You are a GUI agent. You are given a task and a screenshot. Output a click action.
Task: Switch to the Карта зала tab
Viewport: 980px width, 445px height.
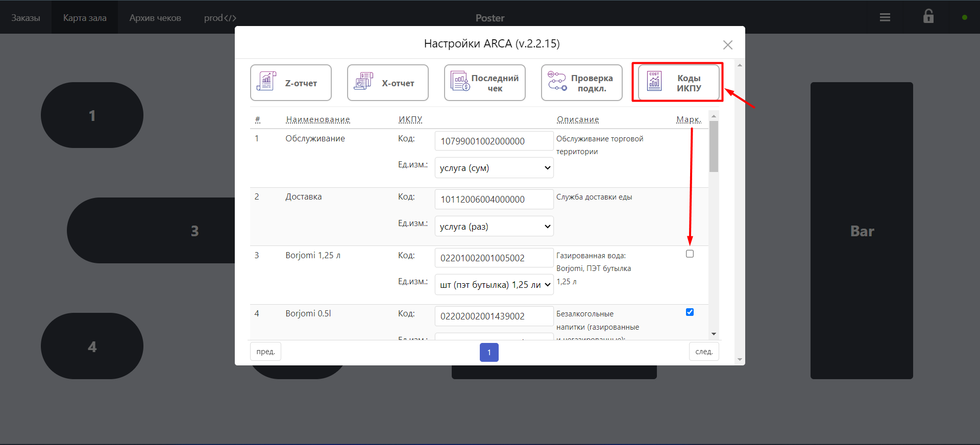click(x=85, y=18)
